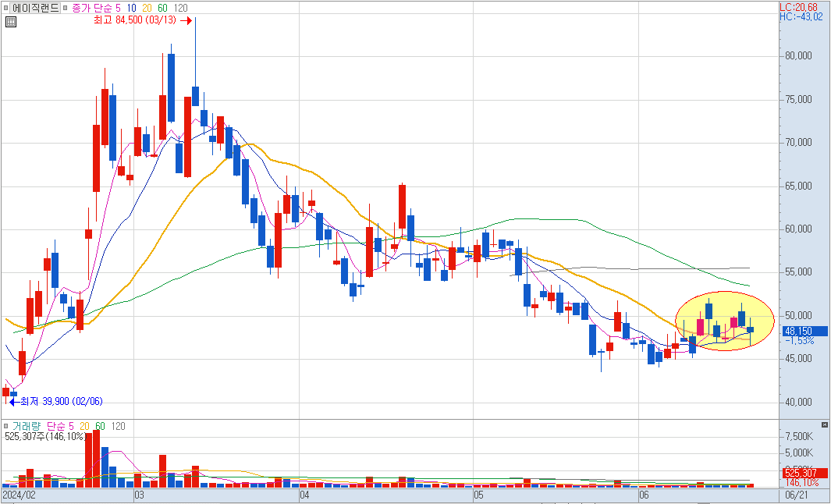Screen dimensions: 831x504
Task: Click the 최저 39,900 (02/06) low marker
Action: 56,401
